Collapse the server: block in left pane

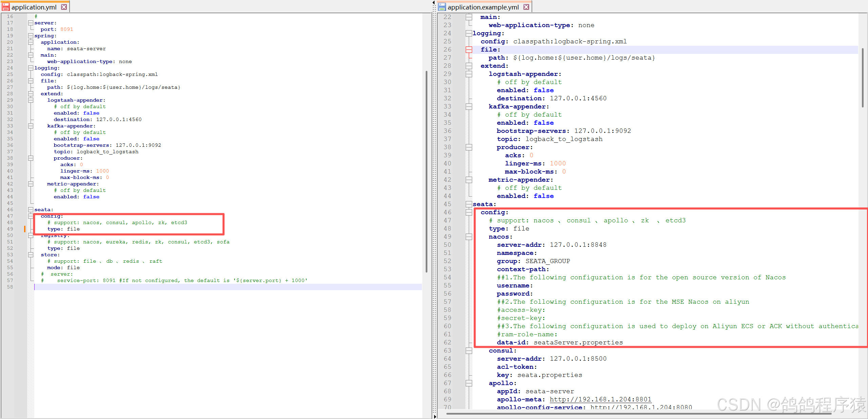[31, 23]
